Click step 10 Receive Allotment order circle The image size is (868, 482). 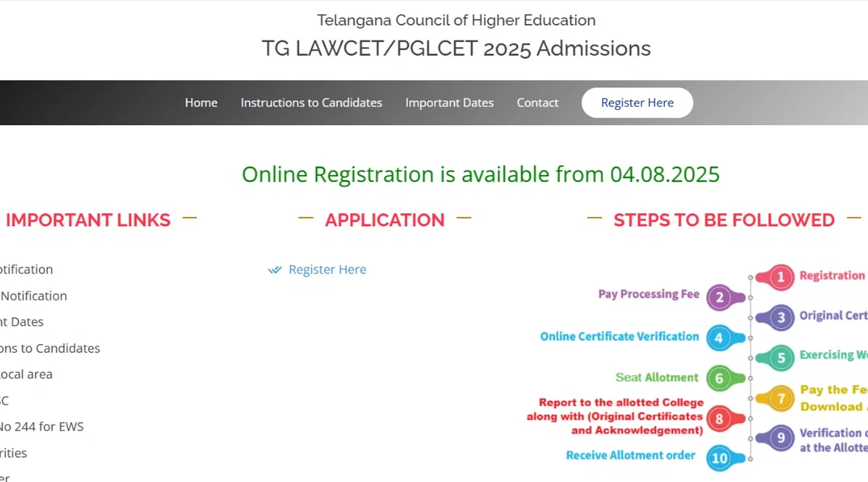point(719,458)
